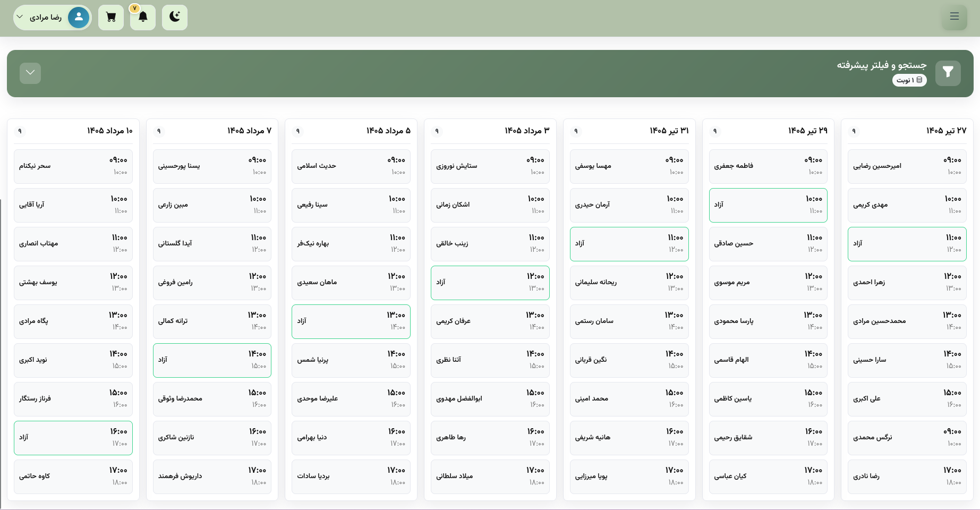Image resolution: width=980 pixels, height=510 pixels.
Task: Open یسنا پورحسینی appointment
Action: pos(212,166)
